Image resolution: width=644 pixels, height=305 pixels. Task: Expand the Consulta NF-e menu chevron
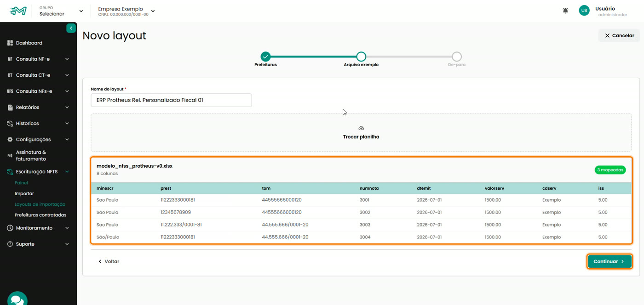(67, 59)
